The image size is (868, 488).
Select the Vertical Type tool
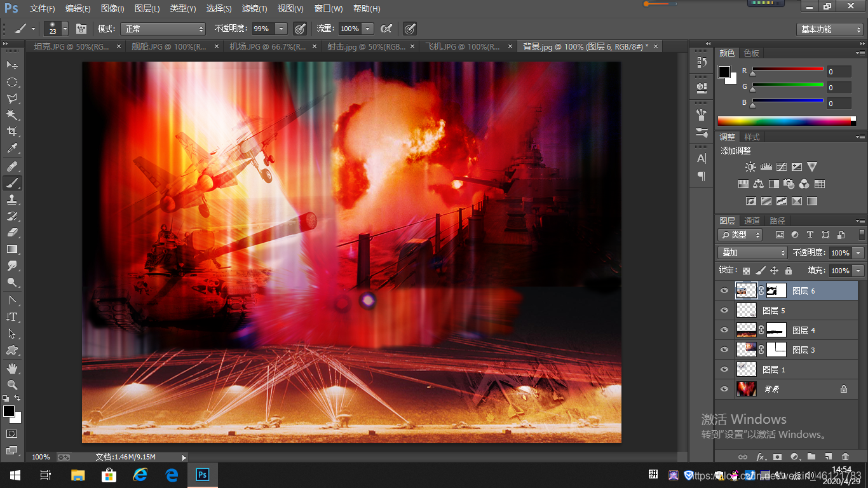[12, 316]
